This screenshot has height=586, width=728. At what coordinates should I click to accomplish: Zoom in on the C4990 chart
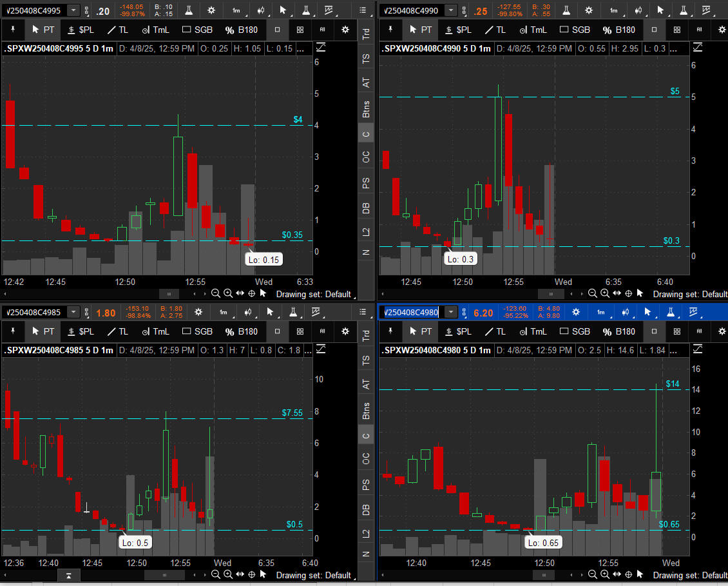(x=605, y=293)
